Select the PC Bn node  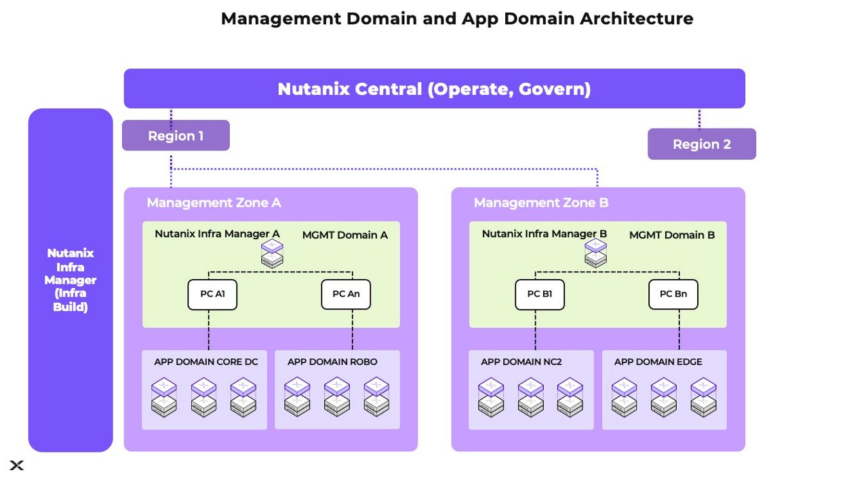coord(673,294)
